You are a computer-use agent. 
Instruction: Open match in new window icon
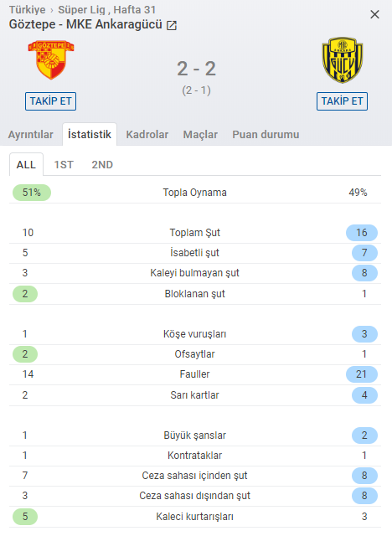click(x=171, y=25)
